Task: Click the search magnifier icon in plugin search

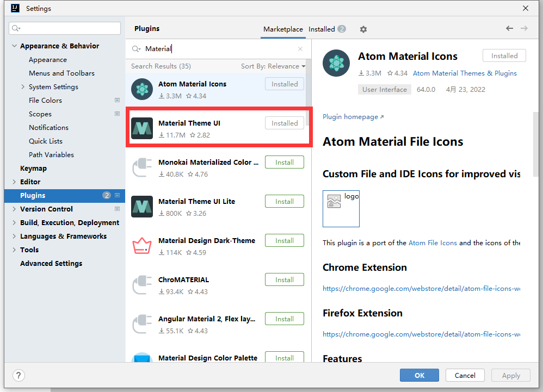Action: point(136,49)
